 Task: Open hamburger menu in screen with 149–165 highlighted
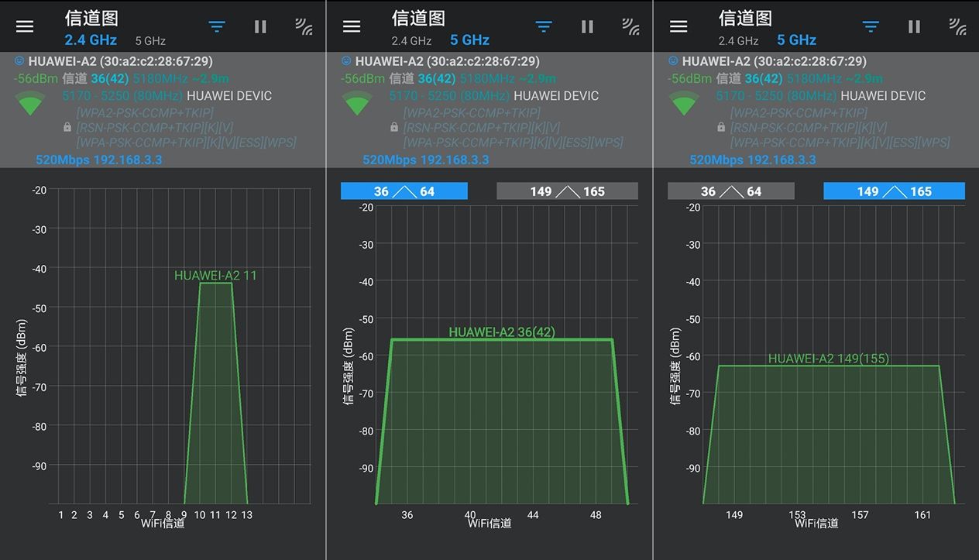coord(678,26)
